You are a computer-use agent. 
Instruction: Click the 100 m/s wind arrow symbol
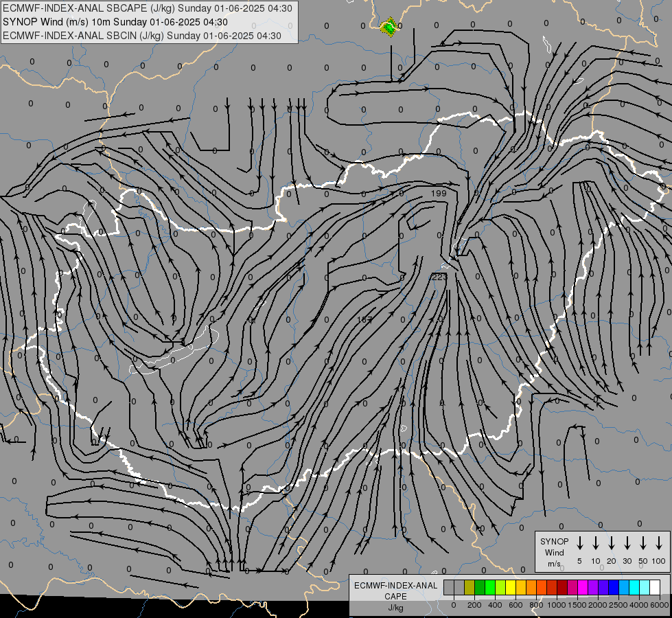point(659,543)
